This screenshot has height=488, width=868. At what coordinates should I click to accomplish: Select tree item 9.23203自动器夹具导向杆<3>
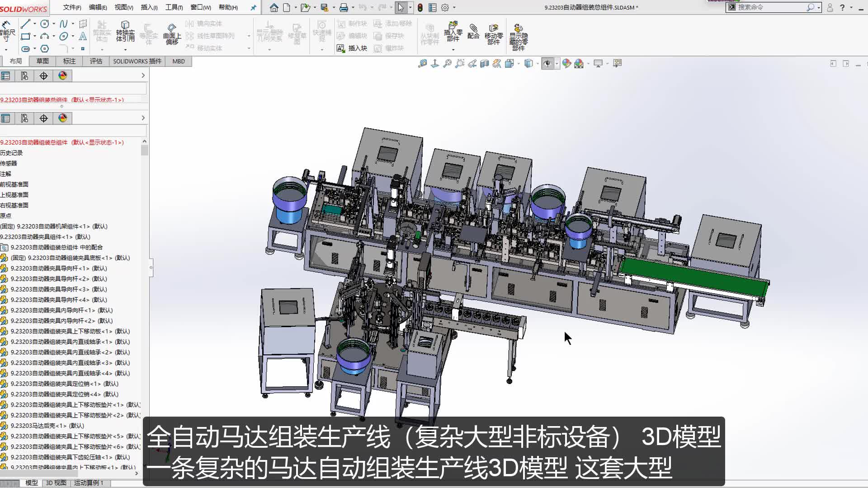[59, 289]
